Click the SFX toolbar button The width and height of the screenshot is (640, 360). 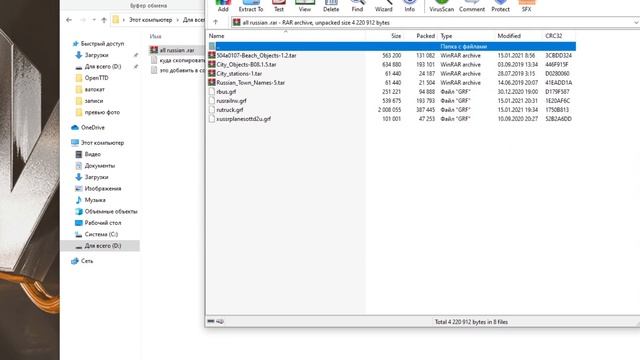click(527, 6)
